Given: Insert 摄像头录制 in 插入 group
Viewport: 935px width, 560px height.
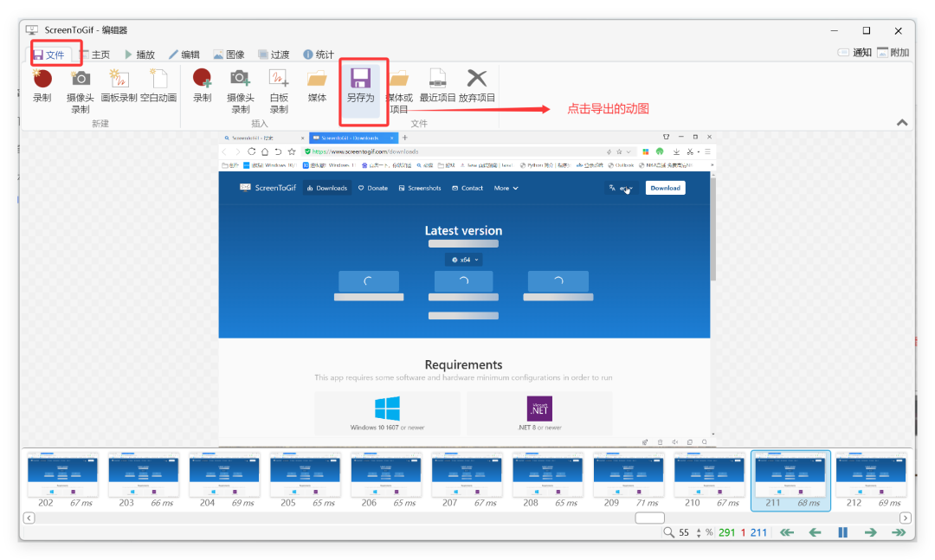Looking at the screenshot, I should (241, 91).
